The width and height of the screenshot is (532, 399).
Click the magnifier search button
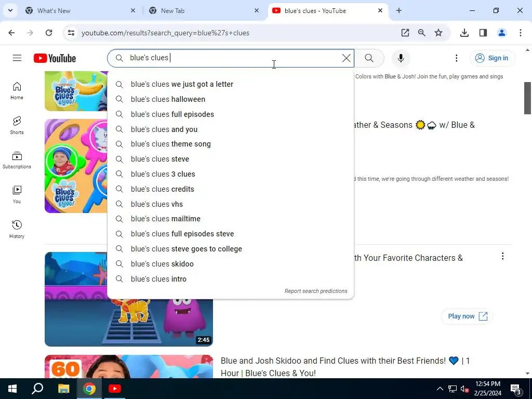point(369,58)
